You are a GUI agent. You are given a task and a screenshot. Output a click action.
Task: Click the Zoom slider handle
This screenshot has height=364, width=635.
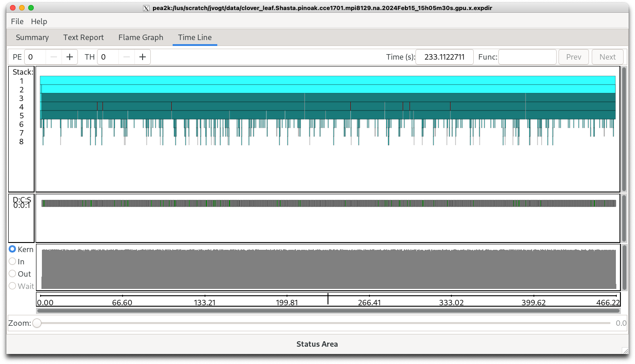pos(37,323)
